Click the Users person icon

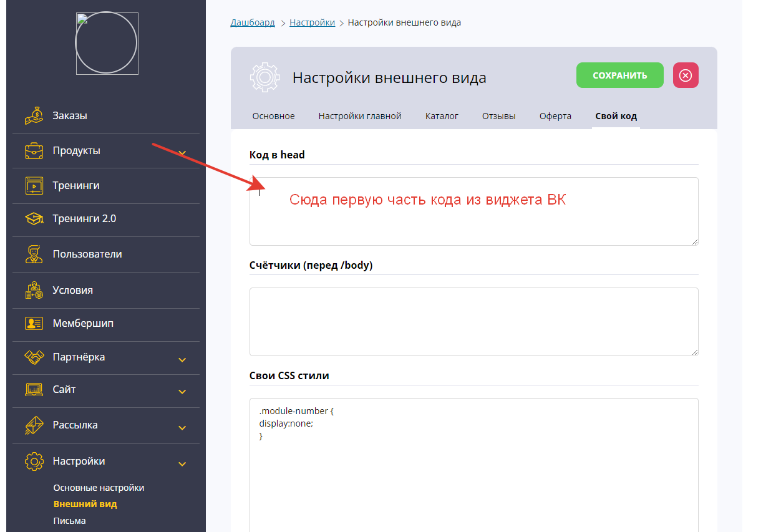pyautogui.click(x=34, y=254)
